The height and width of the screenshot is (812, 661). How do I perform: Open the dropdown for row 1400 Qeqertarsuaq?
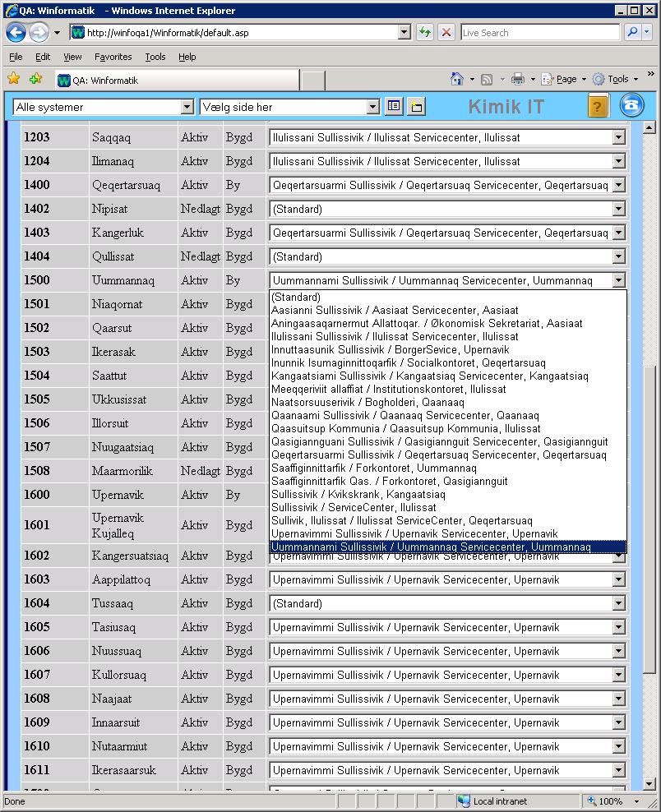coord(618,185)
